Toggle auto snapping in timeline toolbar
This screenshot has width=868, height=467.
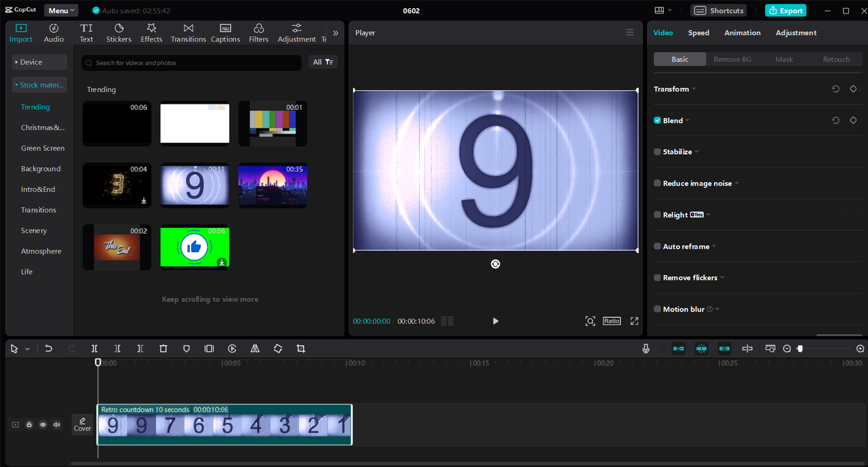[701, 348]
